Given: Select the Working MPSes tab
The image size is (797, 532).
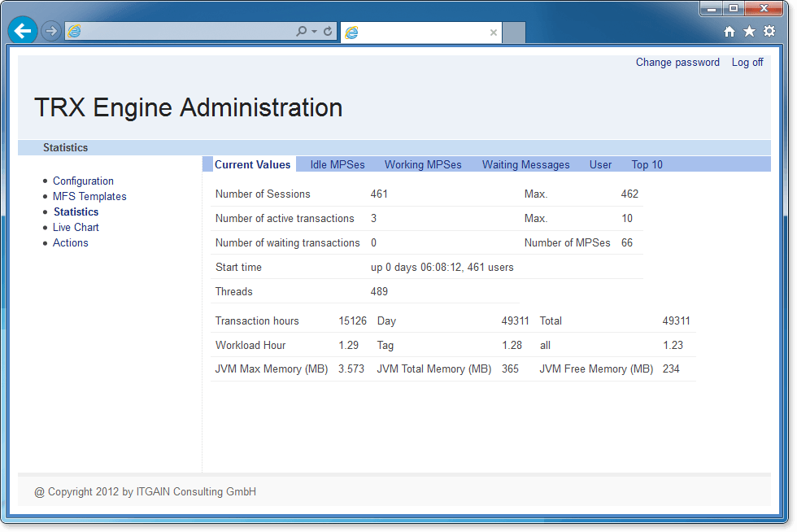Looking at the screenshot, I should (423, 164).
